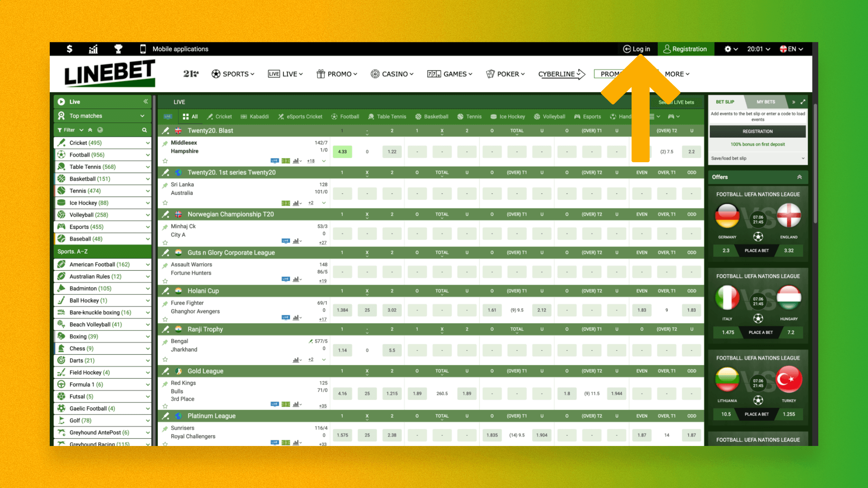Click the trophy results icon

(x=118, y=49)
